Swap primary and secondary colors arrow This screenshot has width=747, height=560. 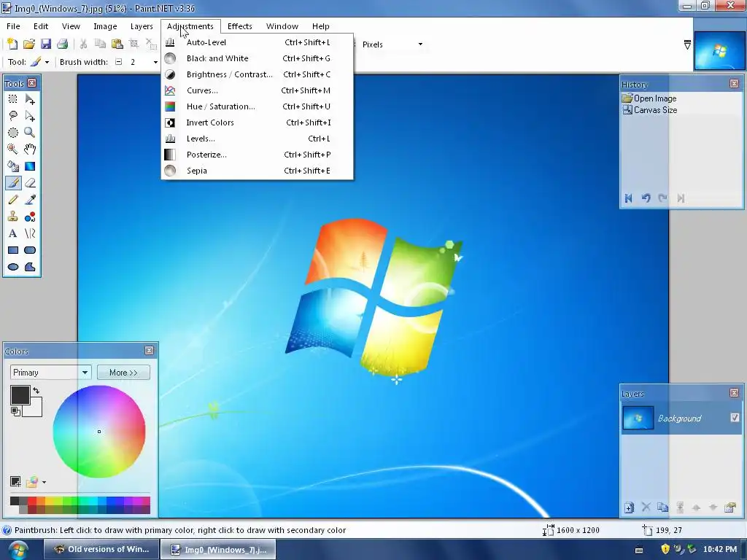[x=36, y=391]
